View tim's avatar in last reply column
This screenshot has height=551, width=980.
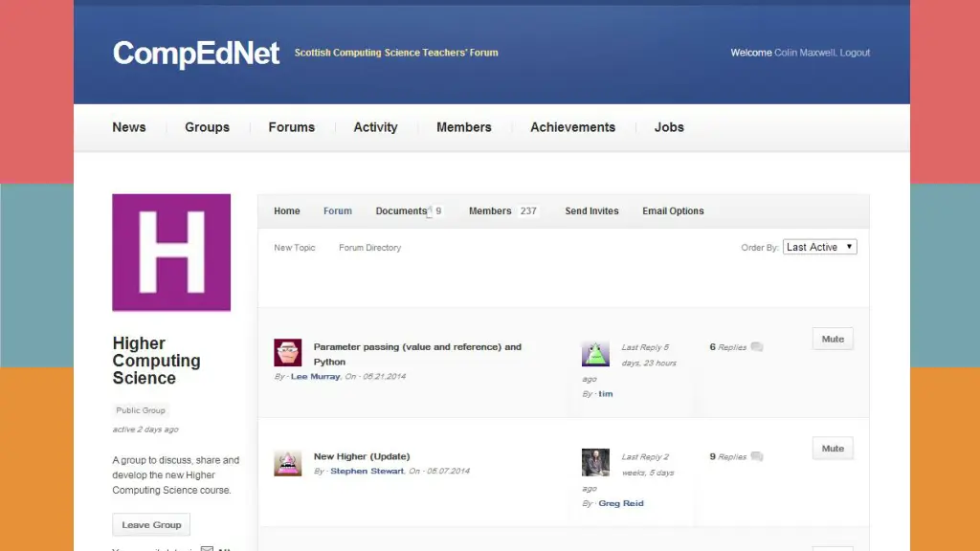coord(595,353)
